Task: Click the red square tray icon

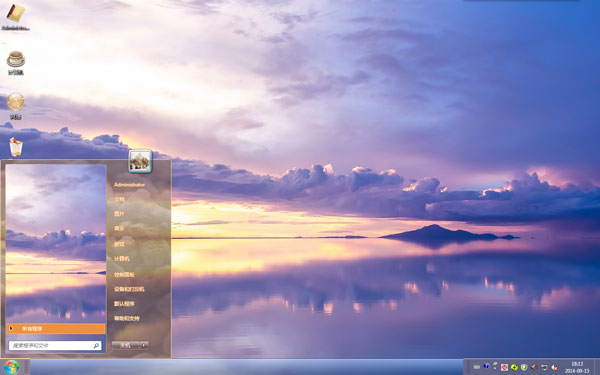Action: coord(504,367)
